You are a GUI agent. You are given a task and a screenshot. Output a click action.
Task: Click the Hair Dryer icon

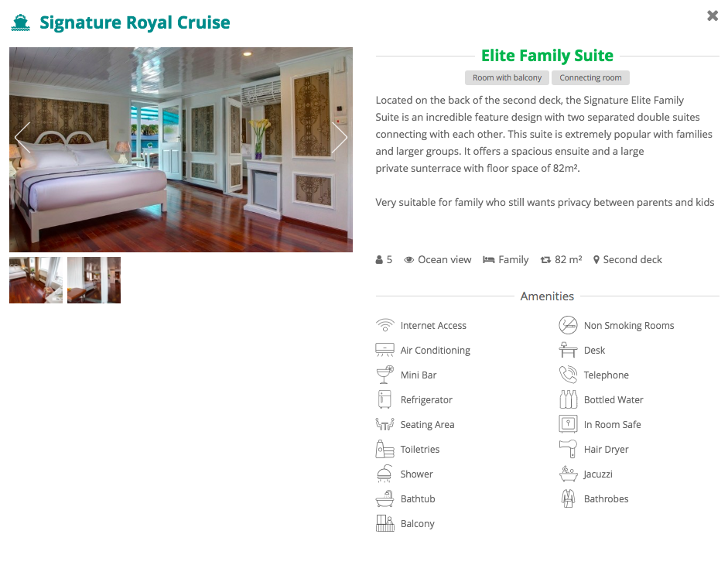pyautogui.click(x=568, y=449)
